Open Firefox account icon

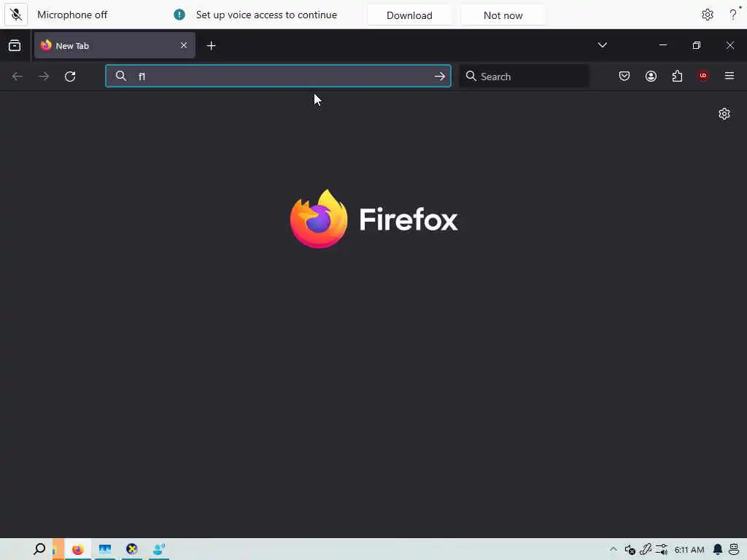[x=651, y=76]
